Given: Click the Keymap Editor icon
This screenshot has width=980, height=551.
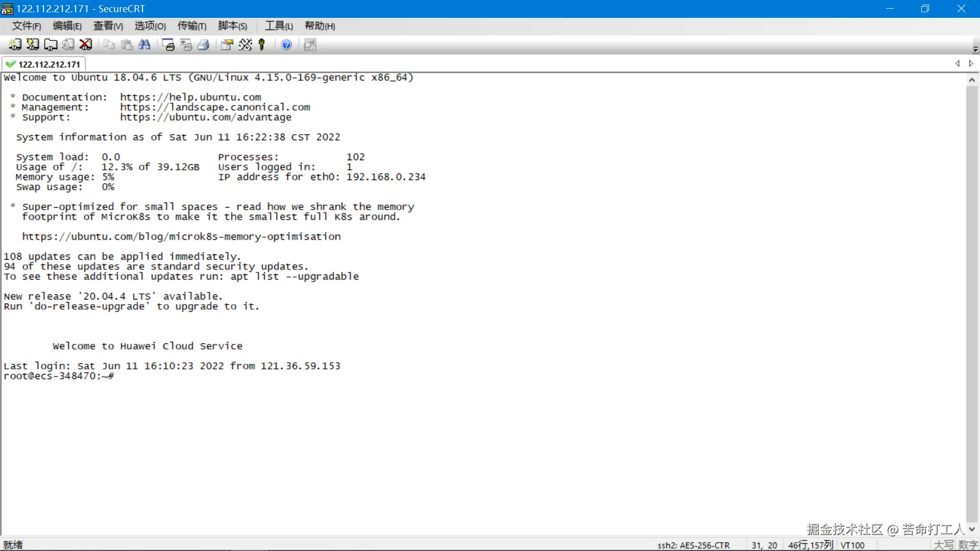Looking at the screenshot, I should coord(245,45).
